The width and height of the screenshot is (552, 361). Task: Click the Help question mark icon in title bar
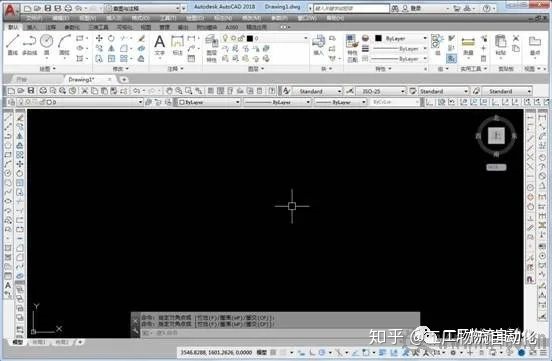click(x=487, y=8)
